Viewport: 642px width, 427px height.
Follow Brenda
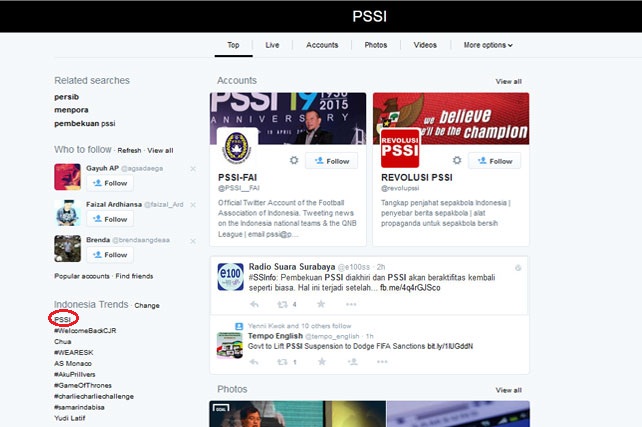[110, 255]
